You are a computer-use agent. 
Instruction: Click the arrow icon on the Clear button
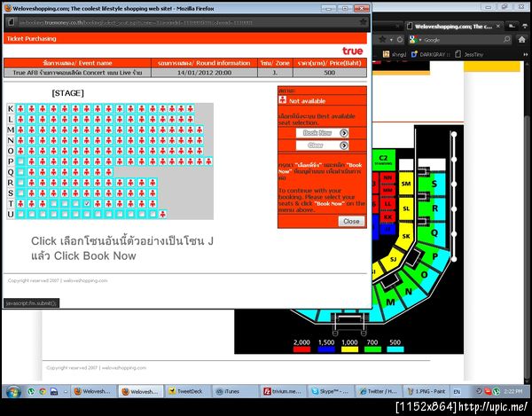tap(344, 145)
